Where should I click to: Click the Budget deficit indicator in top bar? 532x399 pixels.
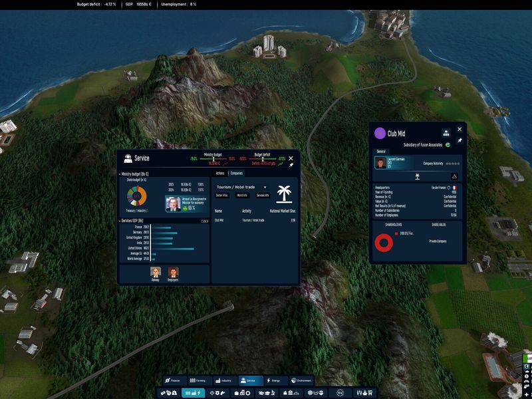tap(96, 5)
